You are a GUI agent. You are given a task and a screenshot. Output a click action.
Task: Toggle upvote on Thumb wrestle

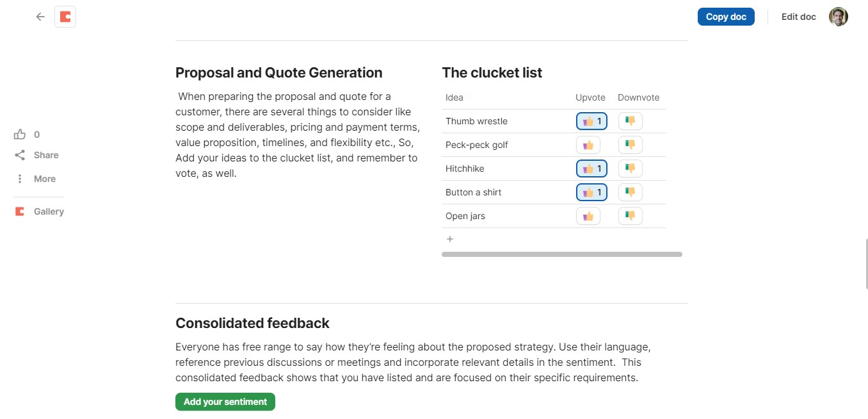pyautogui.click(x=591, y=121)
